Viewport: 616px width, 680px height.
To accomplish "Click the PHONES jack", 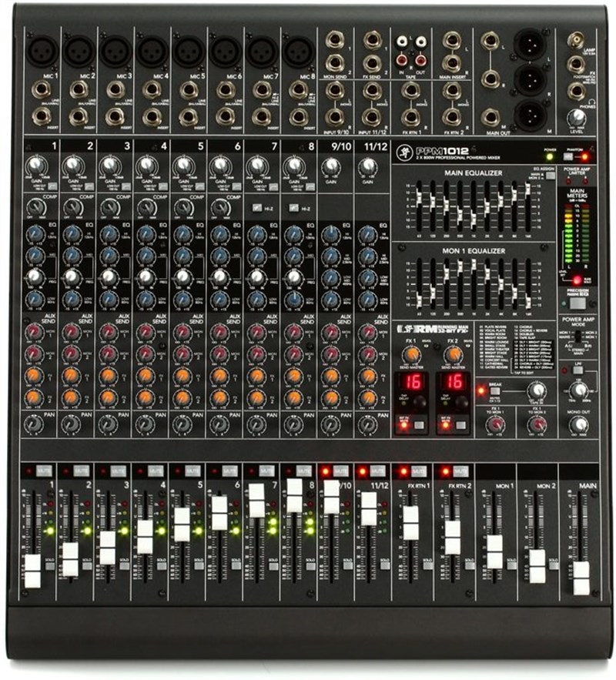I will [x=577, y=92].
